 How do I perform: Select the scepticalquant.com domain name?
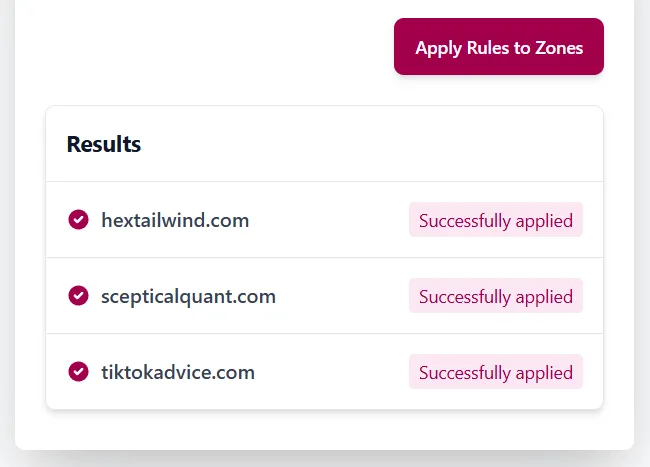coord(188,296)
